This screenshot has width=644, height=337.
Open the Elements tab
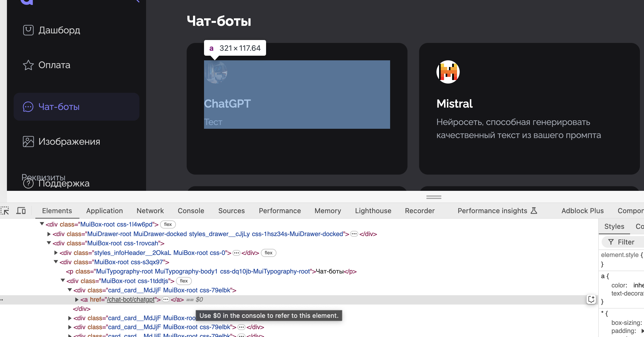pyautogui.click(x=57, y=211)
